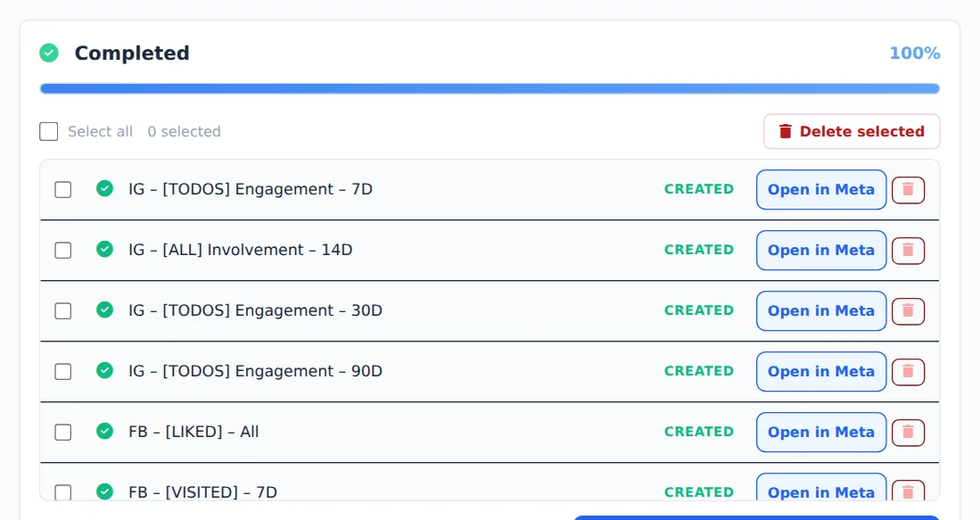Check the FB [VISITED] 7D row checkbox

pyautogui.click(x=63, y=492)
